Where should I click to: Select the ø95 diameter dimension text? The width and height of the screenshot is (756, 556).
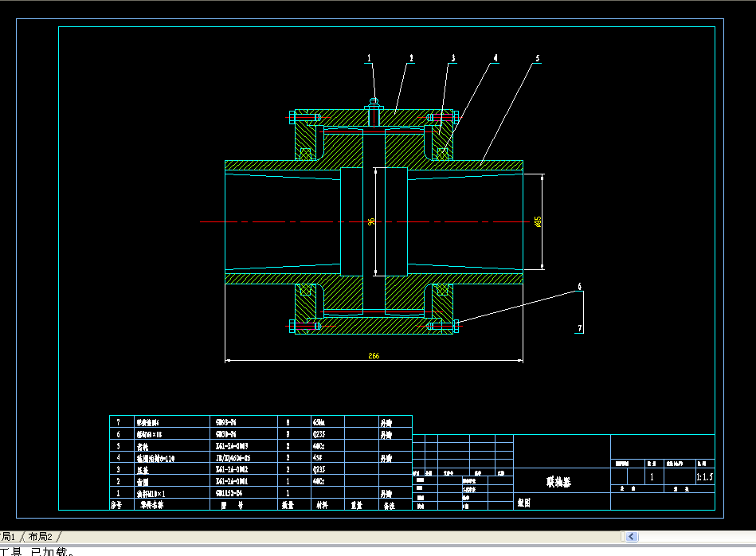[539, 221]
